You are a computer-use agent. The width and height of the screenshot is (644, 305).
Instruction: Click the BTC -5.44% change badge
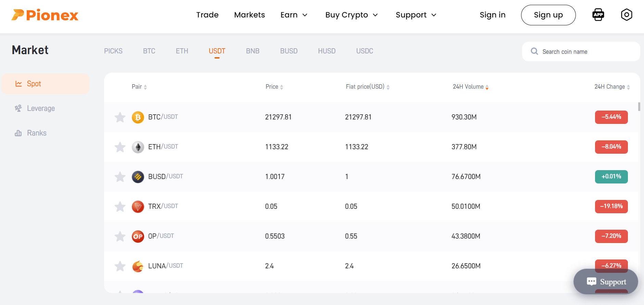click(611, 117)
